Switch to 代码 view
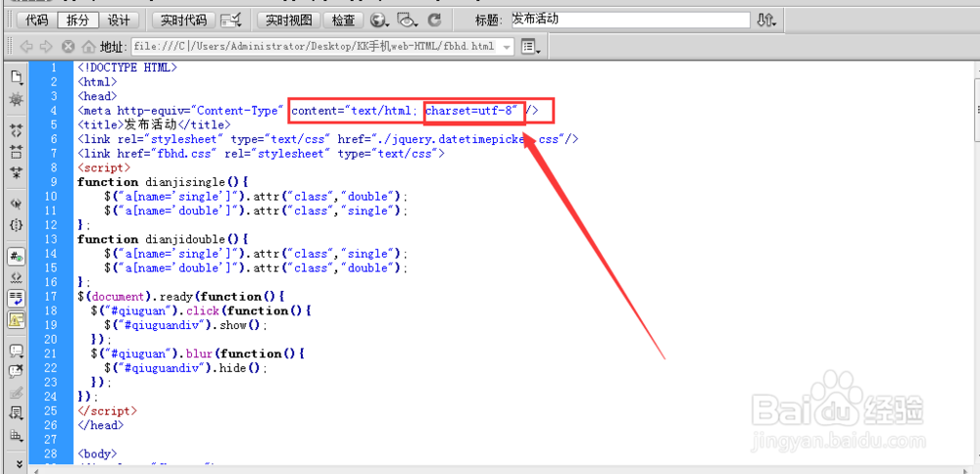 click(36, 21)
